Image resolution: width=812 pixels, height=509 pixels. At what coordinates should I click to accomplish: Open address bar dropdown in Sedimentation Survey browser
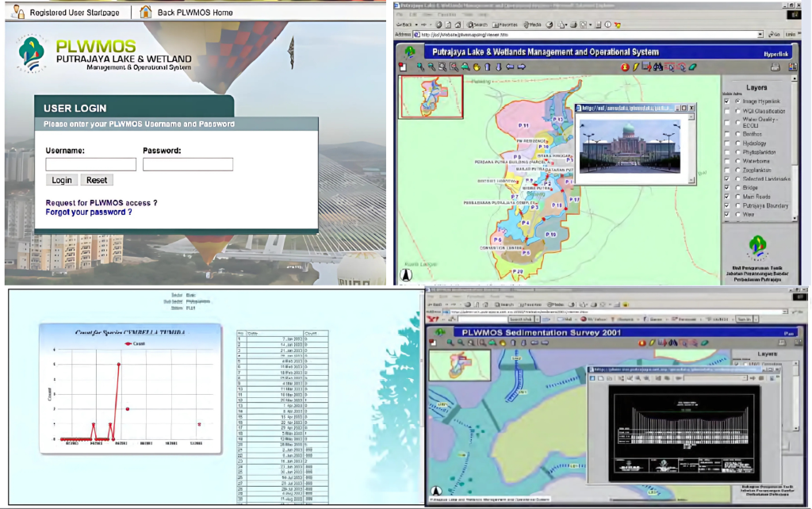785,312
